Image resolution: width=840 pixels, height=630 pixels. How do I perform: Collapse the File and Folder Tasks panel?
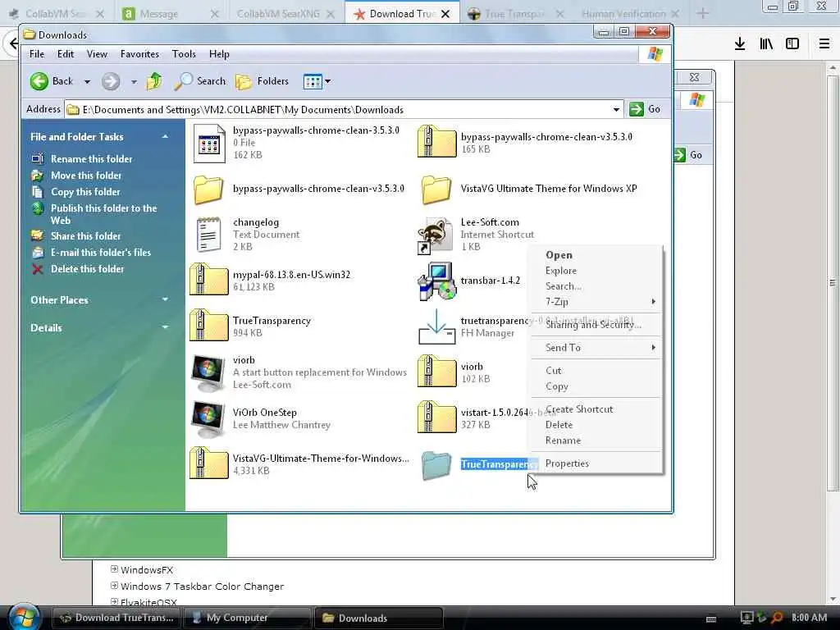pos(165,137)
